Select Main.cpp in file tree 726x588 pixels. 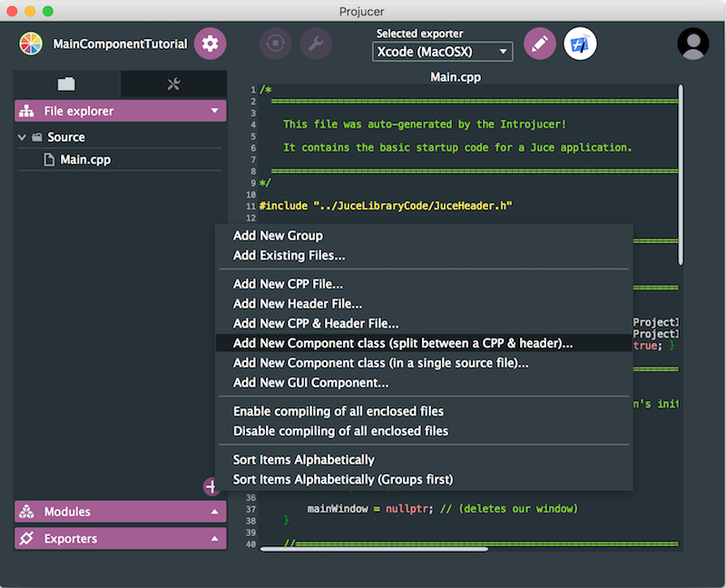(x=85, y=160)
